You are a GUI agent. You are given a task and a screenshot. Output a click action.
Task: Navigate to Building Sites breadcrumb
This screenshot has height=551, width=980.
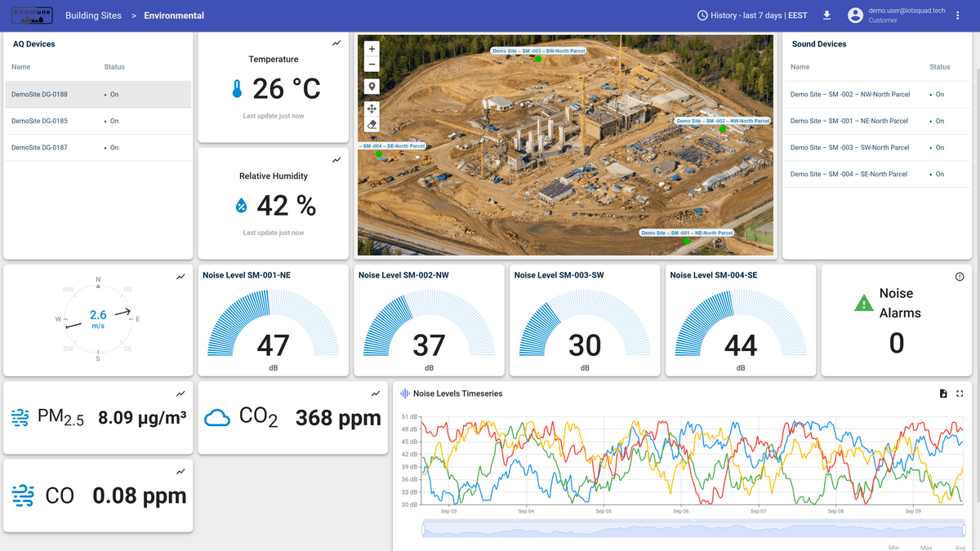click(93, 16)
